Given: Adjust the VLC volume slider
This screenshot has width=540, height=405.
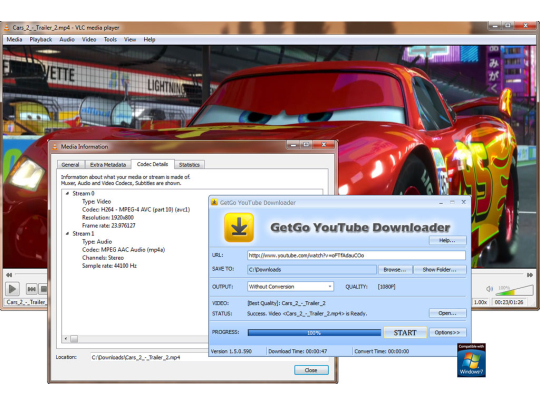Looking at the screenshot, I should 514,290.
